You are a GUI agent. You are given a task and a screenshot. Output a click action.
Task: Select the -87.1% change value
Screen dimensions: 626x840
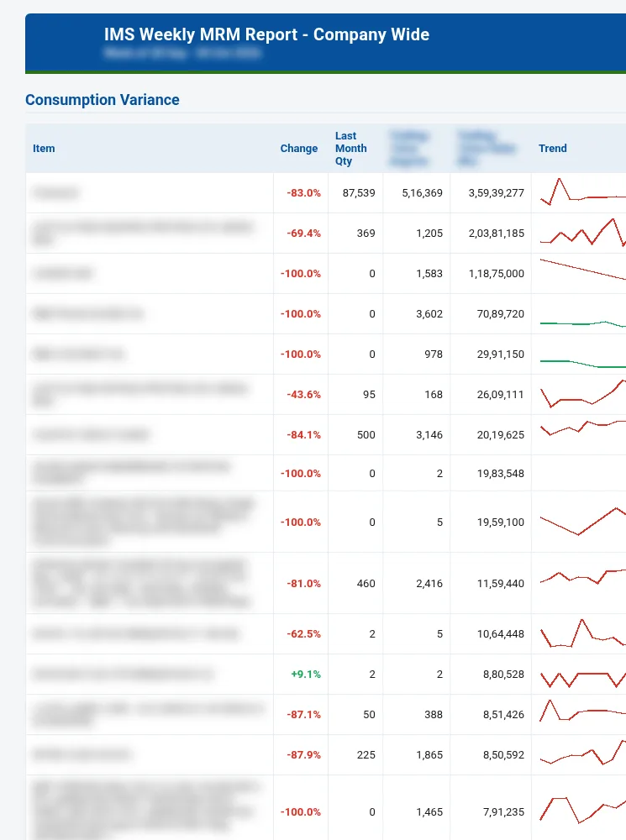304,714
